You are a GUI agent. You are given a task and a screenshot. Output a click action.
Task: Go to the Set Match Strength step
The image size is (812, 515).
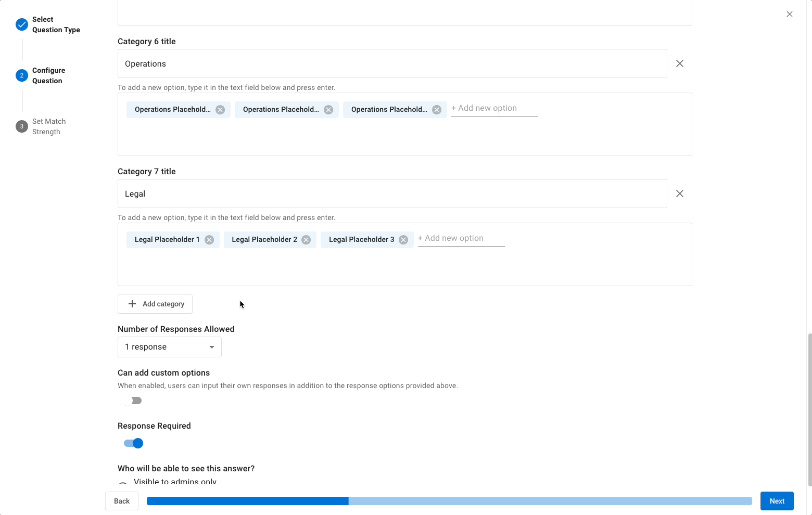[x=21, y=126]
